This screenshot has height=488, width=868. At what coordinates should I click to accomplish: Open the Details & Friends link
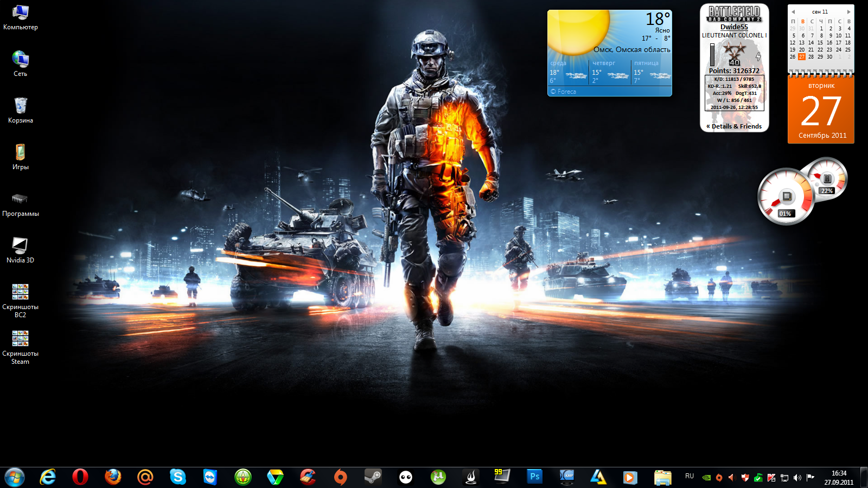point(734,126)
